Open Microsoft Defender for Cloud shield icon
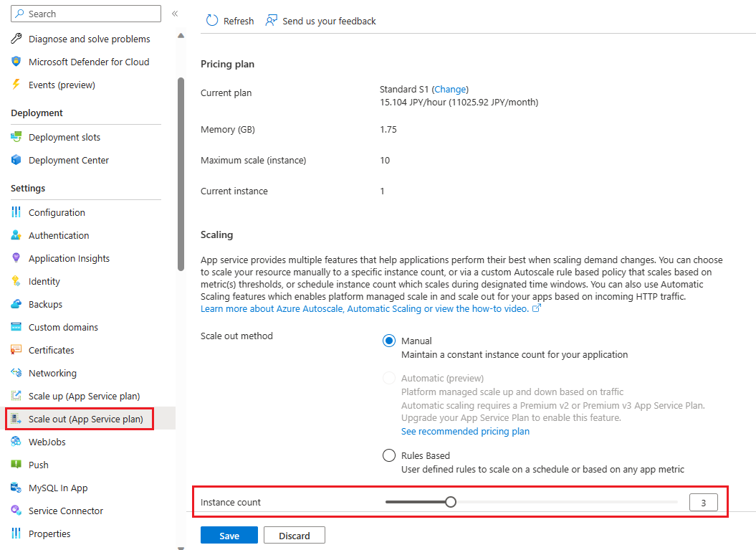Screen dimensions: 756x550 pos(16,62)
